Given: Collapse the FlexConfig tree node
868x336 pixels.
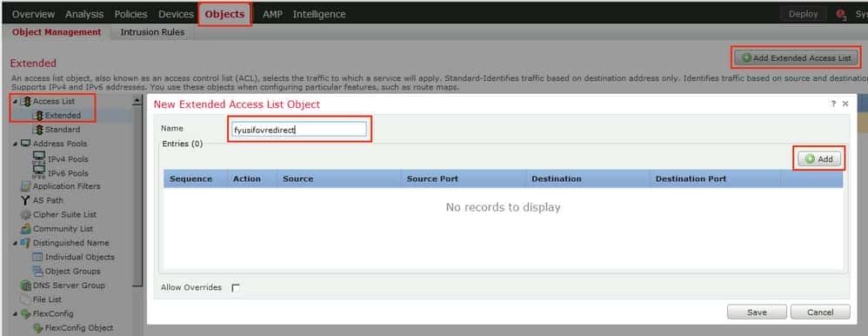Looking at the screenshot, I should (15, 314).
